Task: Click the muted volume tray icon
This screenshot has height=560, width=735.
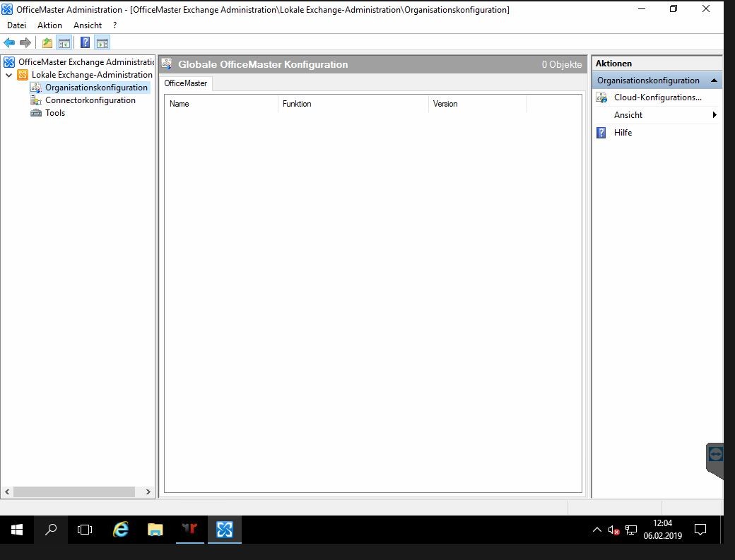Action: click(x=613, y=530)
